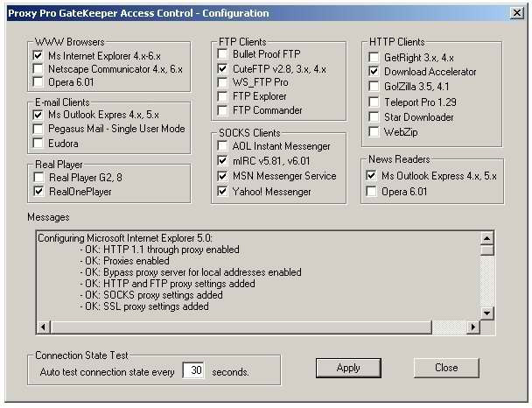Viewport: 532px width, 408px height.
Task: Click the Messages scroll down arrow
Action: pos(486,313)
